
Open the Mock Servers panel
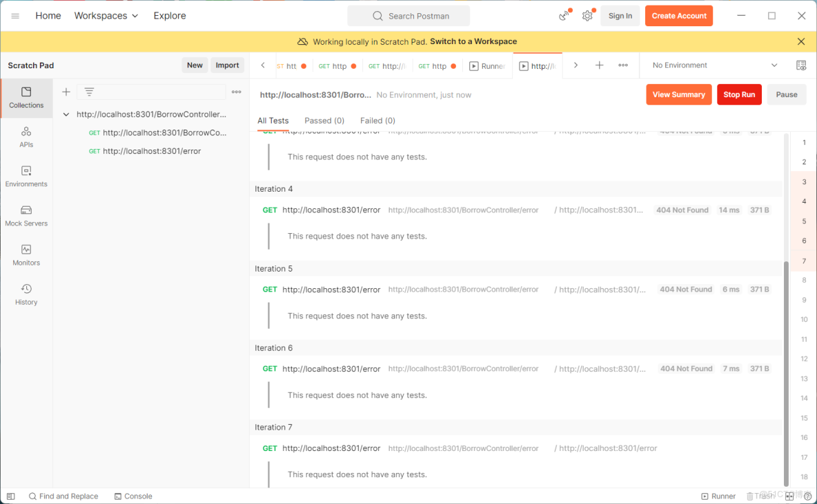(26, 216)
